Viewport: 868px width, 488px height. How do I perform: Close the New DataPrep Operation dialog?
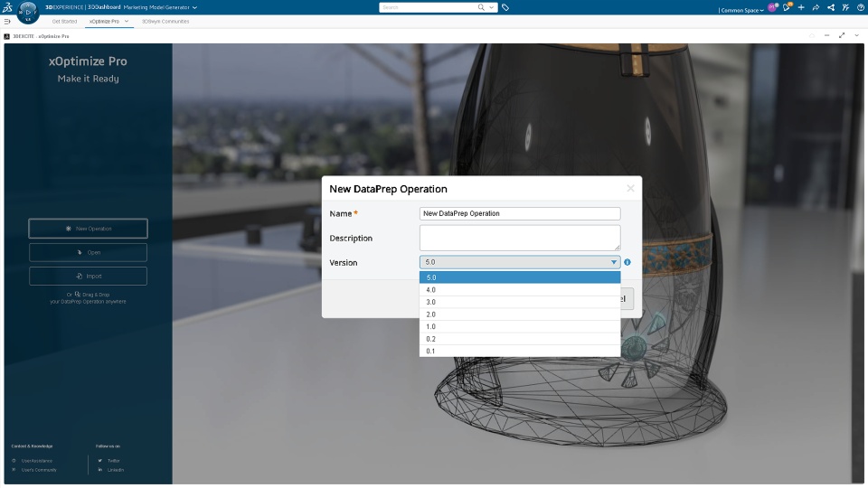tap(630, 188)
